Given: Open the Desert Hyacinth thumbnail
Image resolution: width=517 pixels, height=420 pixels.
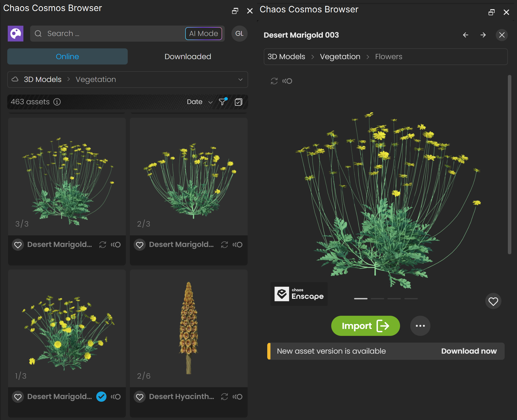Looking at the screenshot, I should point(189,329).
